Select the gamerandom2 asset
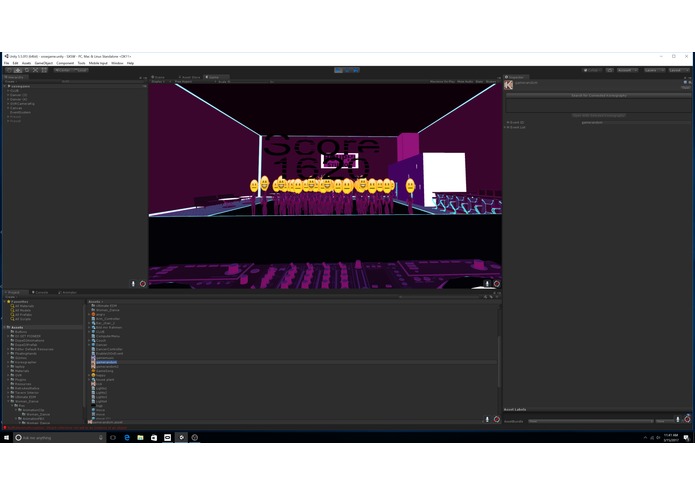The image size is (695, 494). pos(107,366)
